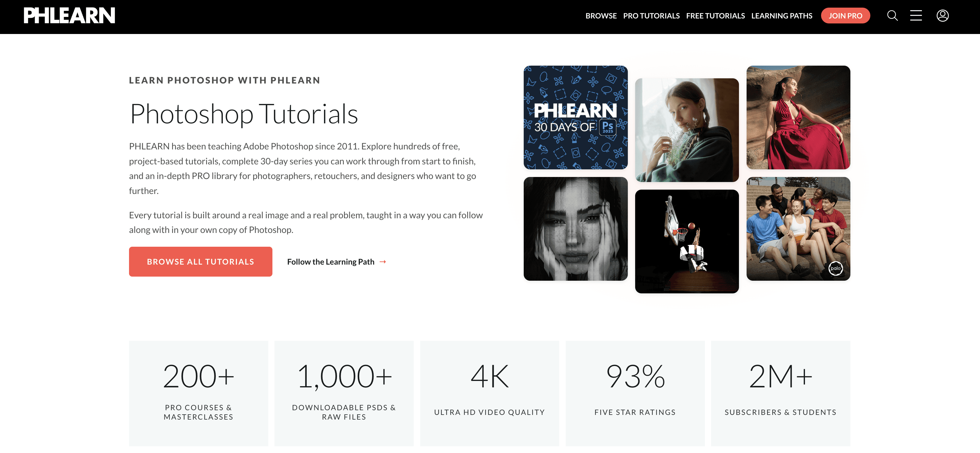Image resolution: width=980 pixels, height=453 pixels.
Task: Open the group of friends thumbnail
Action: [798, 229]
